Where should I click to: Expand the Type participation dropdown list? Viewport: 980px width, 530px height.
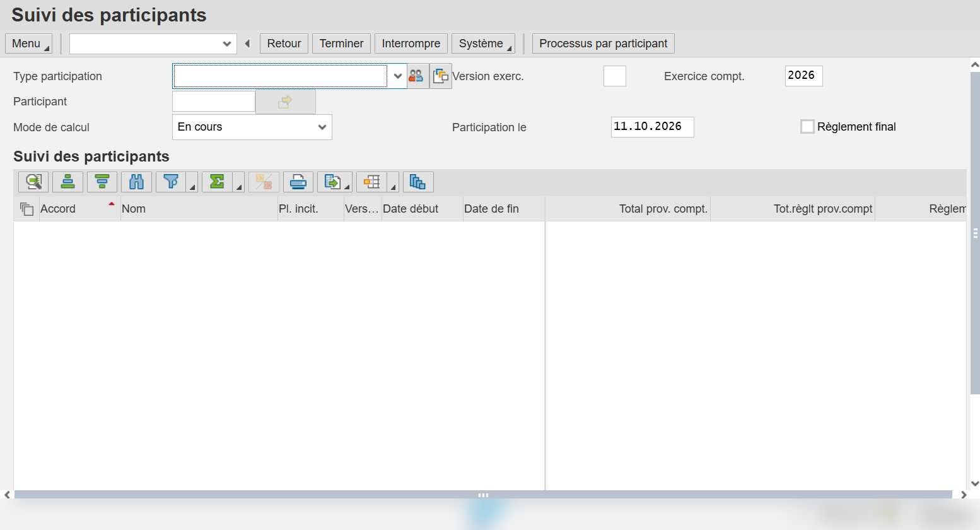[398, 76]
